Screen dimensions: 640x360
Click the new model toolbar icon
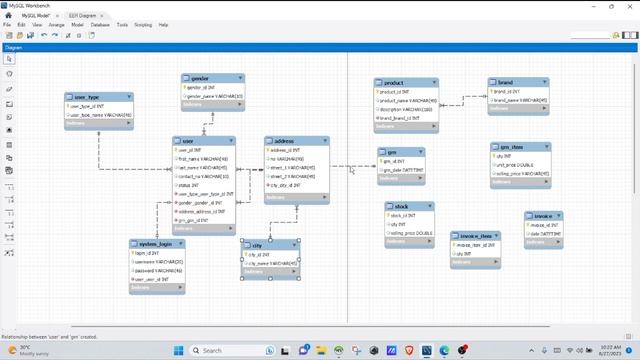[9, 36]
